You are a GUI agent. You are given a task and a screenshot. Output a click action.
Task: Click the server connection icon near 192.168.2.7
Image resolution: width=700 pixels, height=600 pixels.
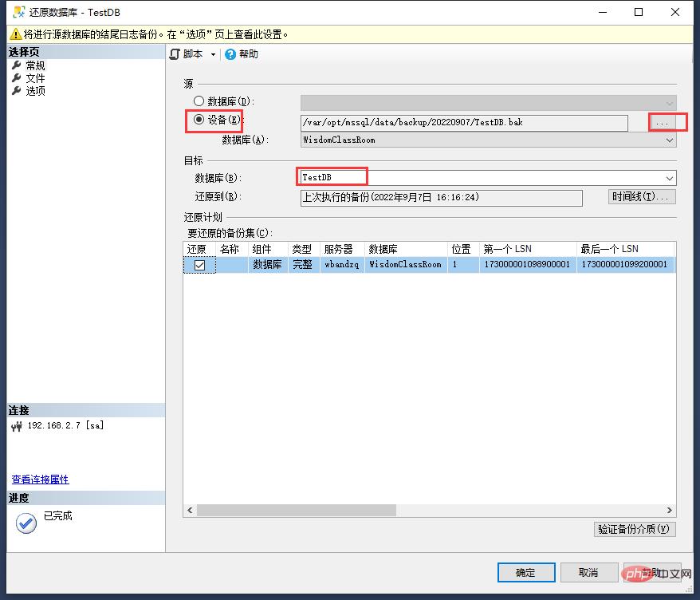click(x=17, y=426)
